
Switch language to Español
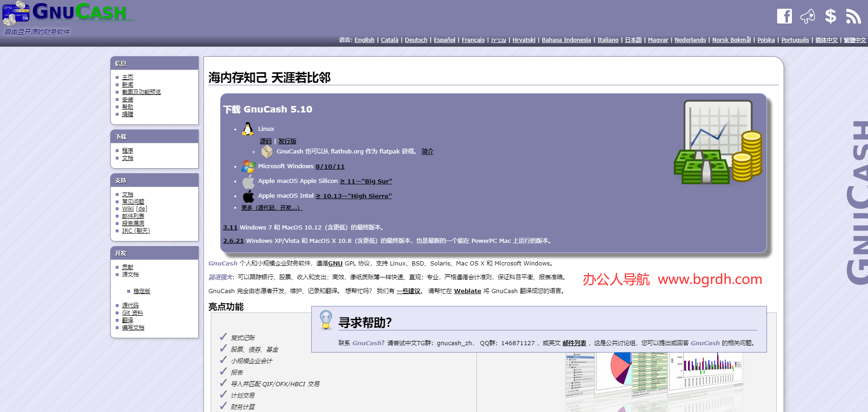(x=445, y=40)
